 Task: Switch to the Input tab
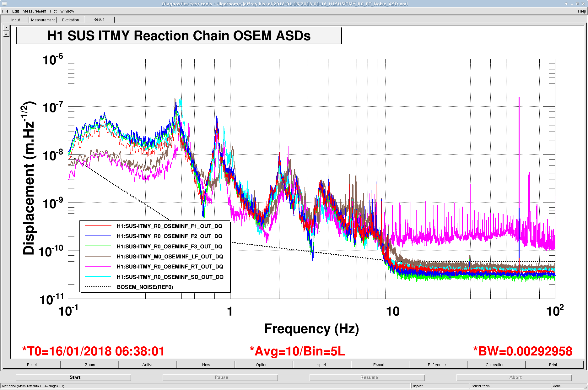pyautogui.click(x=16, y=20)
